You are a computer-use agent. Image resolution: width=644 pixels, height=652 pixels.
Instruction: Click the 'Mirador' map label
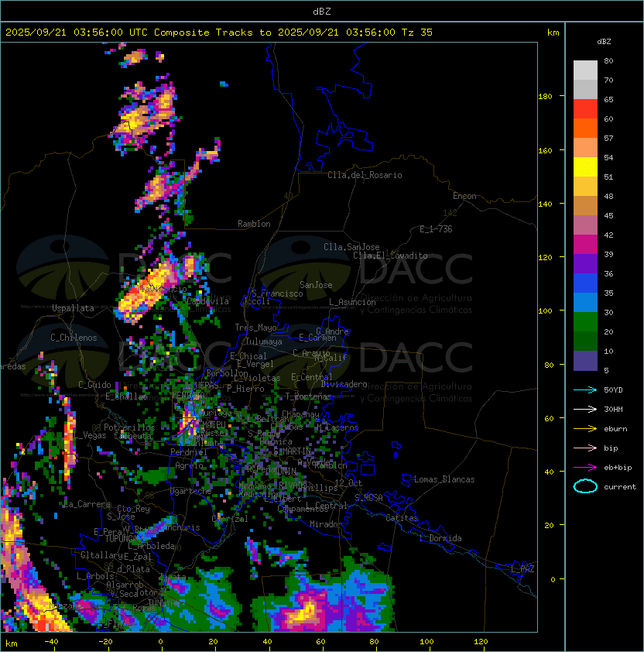326,524
